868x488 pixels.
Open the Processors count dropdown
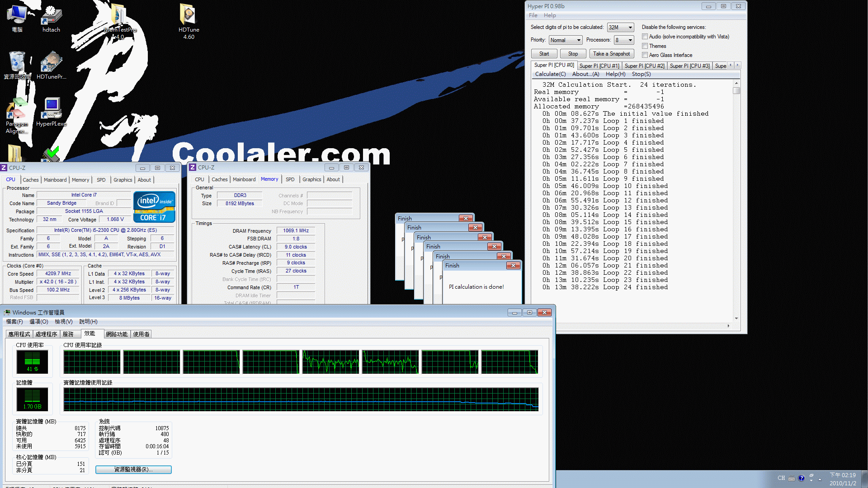tap(624, 40)
